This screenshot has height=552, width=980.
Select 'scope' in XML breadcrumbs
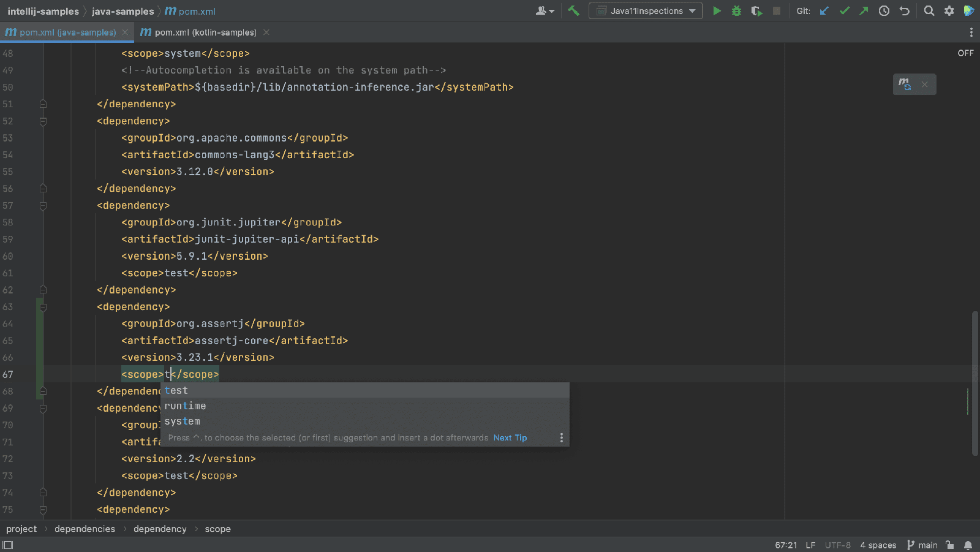point(217,529)
